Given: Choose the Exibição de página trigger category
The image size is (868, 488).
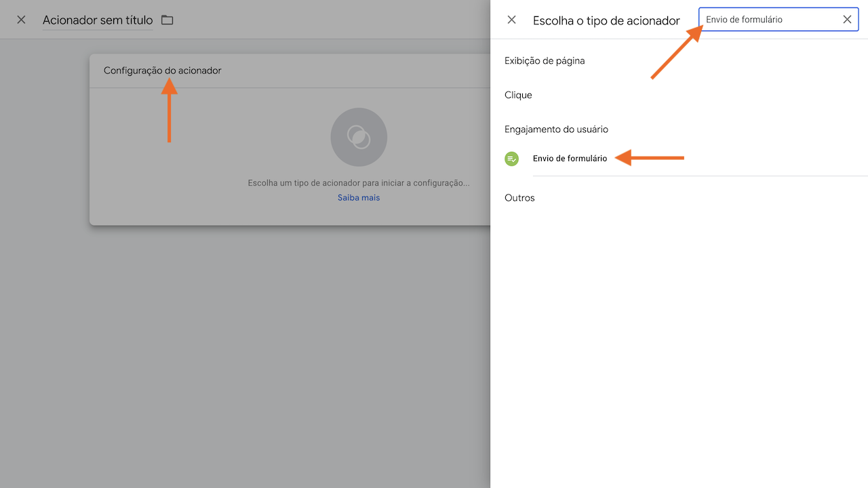Looking at the screenshot, I should click(x=545, y=60).
